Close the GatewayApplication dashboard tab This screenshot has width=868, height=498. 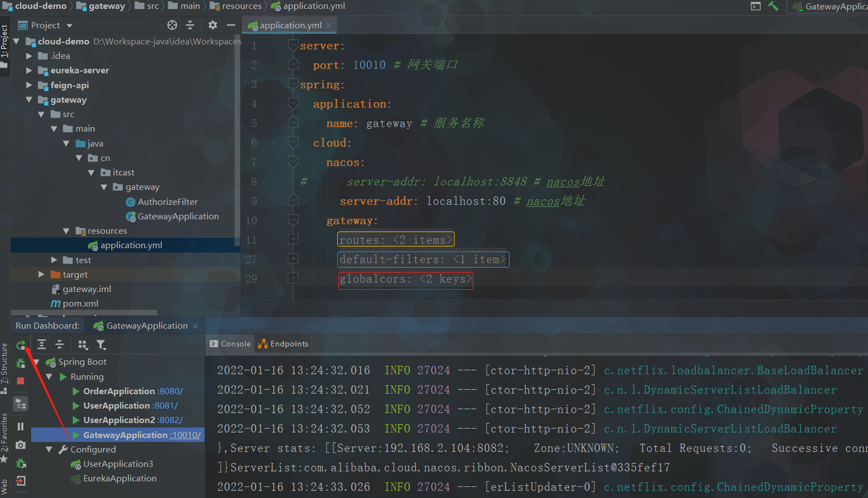[195, 326]
